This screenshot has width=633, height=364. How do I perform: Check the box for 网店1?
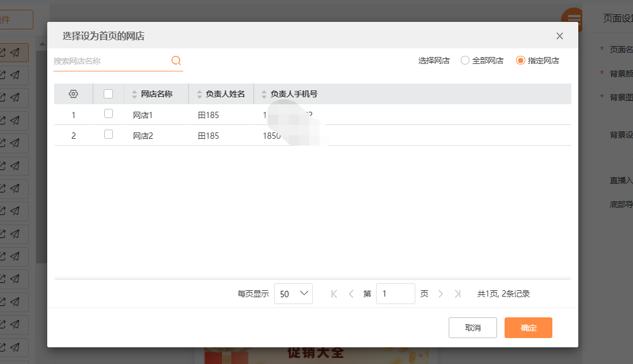[x=108, y=114]
